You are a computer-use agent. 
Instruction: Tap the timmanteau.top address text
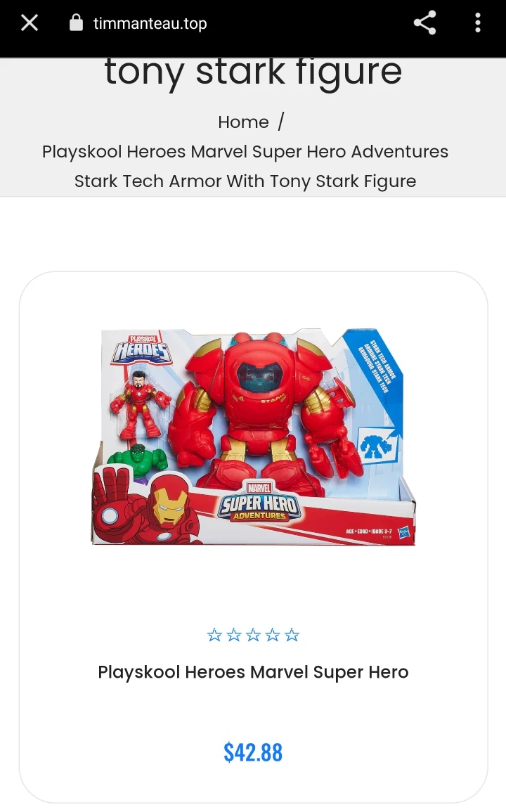(x=150, y=23)
